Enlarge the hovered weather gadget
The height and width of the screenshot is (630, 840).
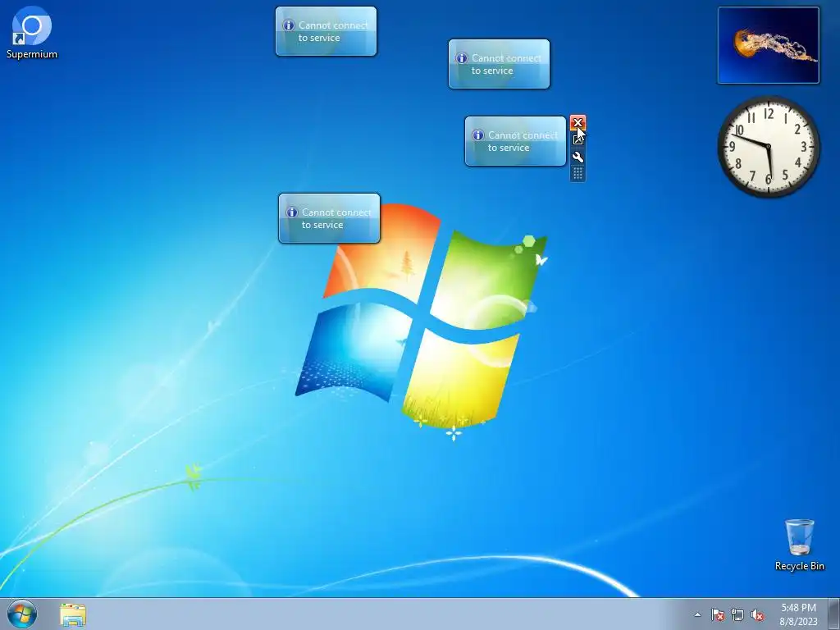click(577, 139)
